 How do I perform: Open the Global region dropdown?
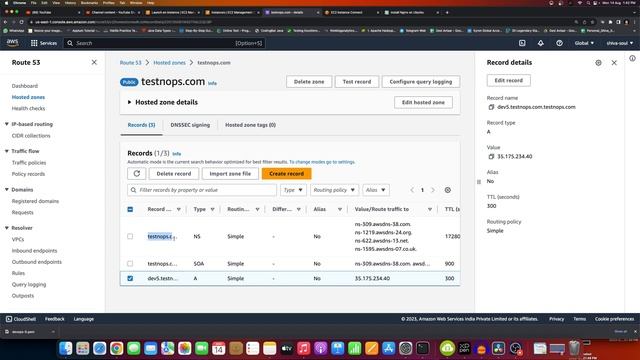pyautogui.click(x=584, y=43)
